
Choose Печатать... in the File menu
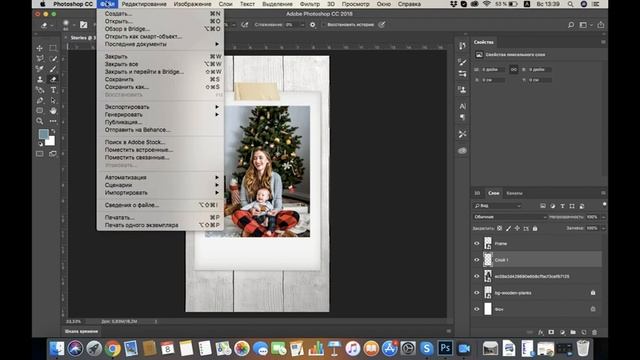(160, 218)
